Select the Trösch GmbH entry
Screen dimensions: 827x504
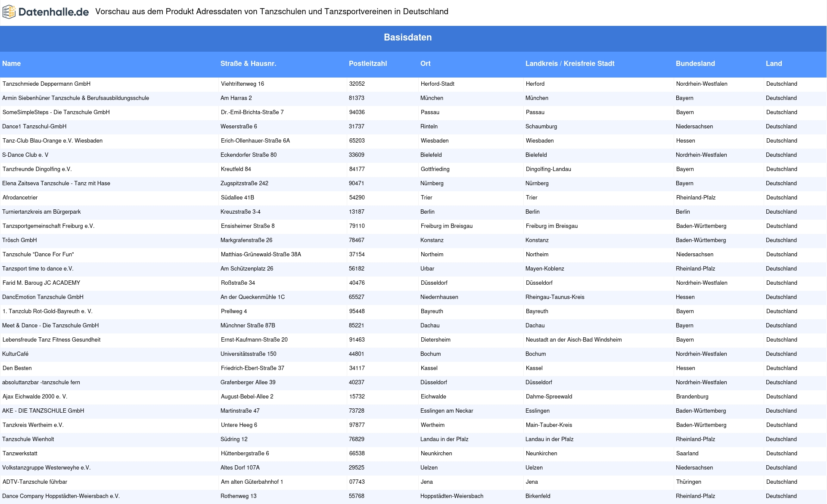click(x=19, y=240)
